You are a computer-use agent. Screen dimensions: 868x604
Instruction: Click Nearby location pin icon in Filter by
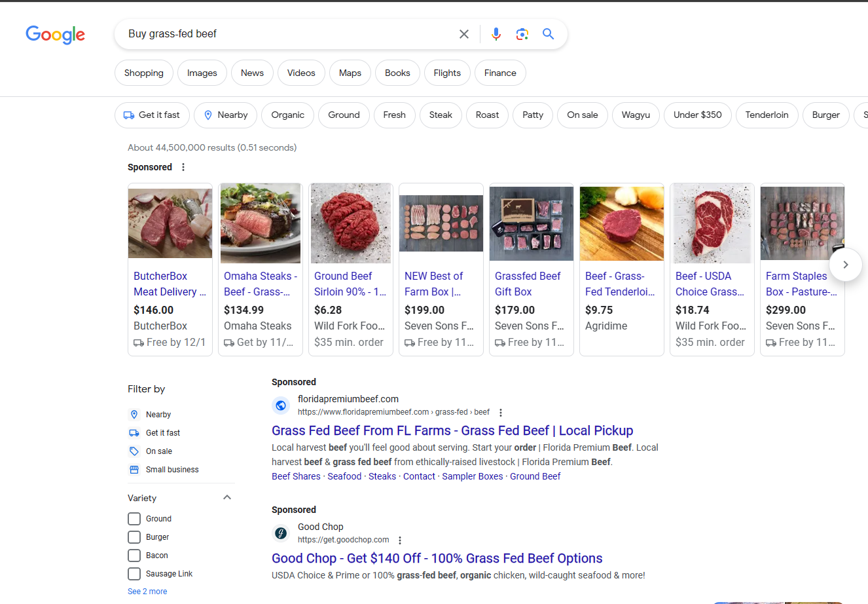[134, 415]
